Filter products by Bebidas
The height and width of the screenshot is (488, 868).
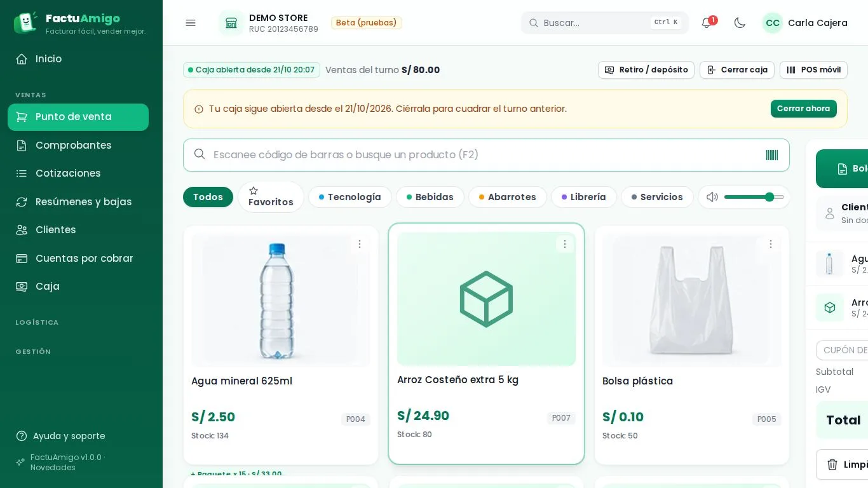(430, 197)
